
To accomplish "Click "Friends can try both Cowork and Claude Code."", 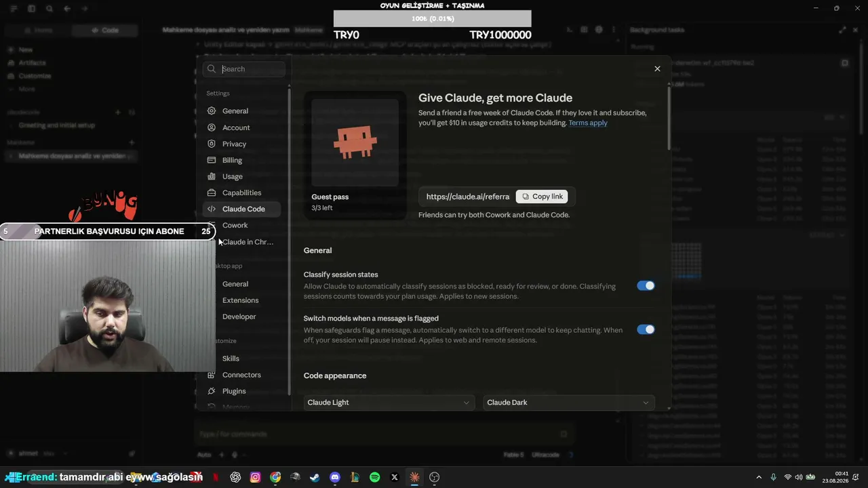I will [x=494, y=215].
